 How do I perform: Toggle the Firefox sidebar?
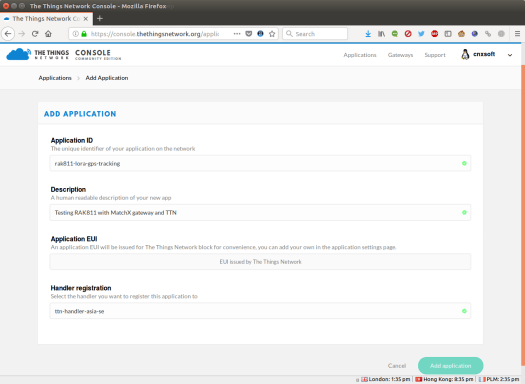[x=448, y=34]
